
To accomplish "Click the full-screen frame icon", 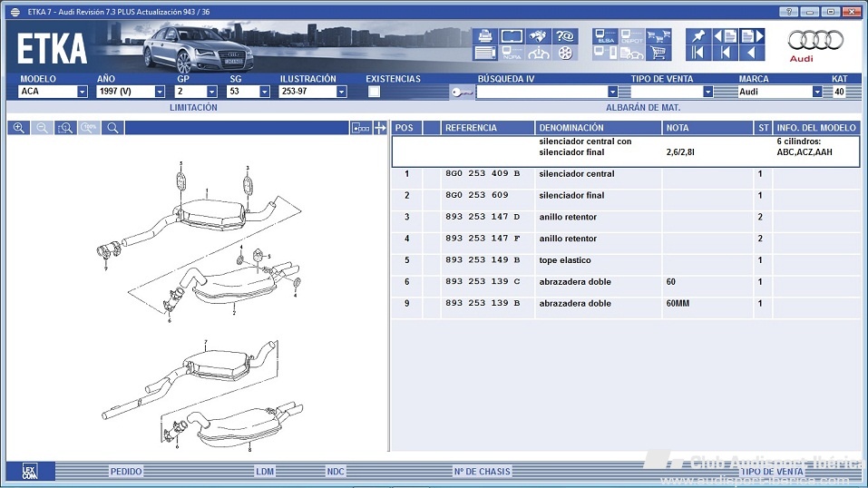I will point(512,36).
